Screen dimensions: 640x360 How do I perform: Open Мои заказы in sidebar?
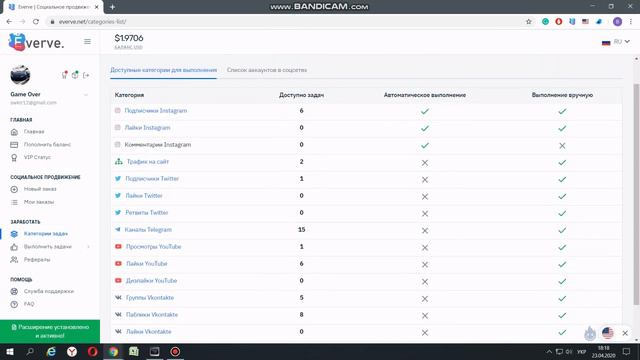[x=38, y=202]
